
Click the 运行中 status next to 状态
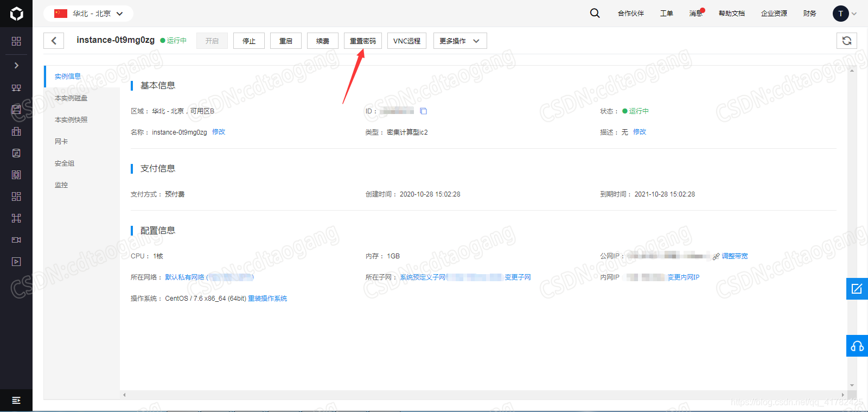(635, 111)
